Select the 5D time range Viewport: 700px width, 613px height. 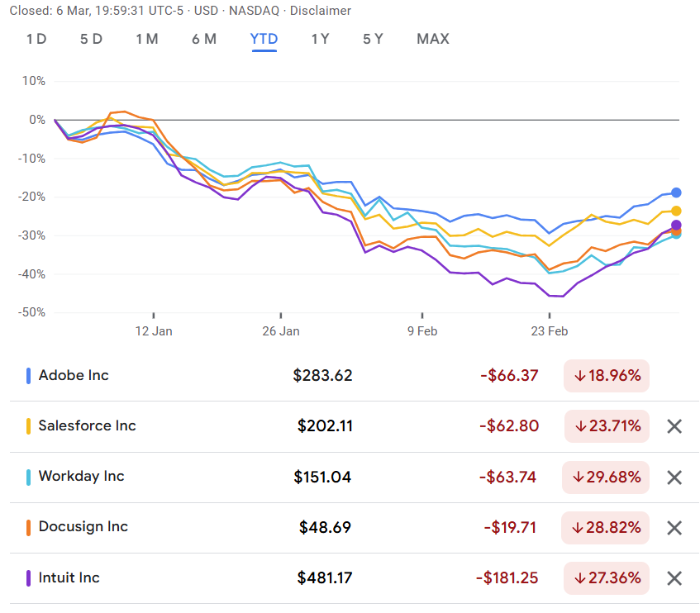(91, 39)
